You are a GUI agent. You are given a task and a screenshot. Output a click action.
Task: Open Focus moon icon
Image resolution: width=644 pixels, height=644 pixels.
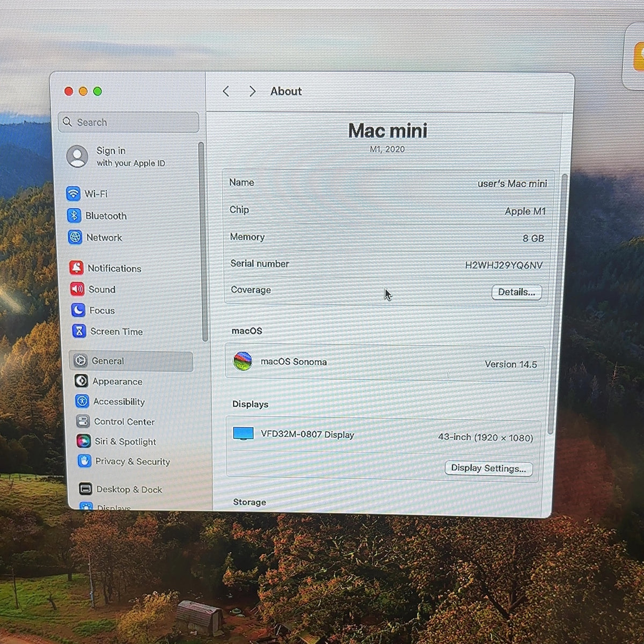point(78,310)
